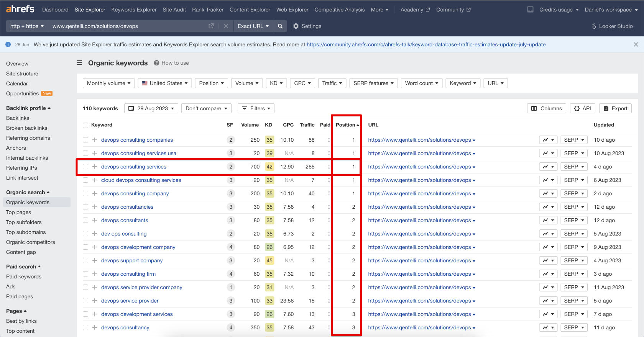Go to Site Audit tab
Screen dimensions: 644x337
click(174, 10)
